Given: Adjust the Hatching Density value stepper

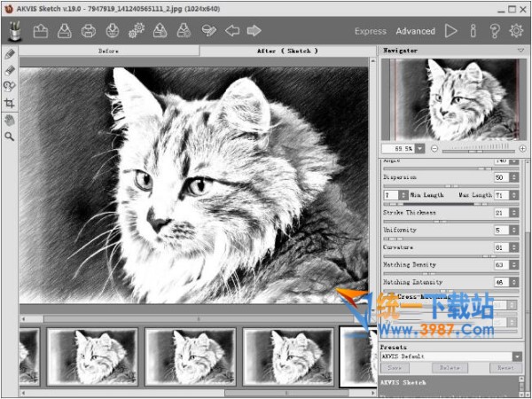Looking at the screenshot, I should click(514, 265).
